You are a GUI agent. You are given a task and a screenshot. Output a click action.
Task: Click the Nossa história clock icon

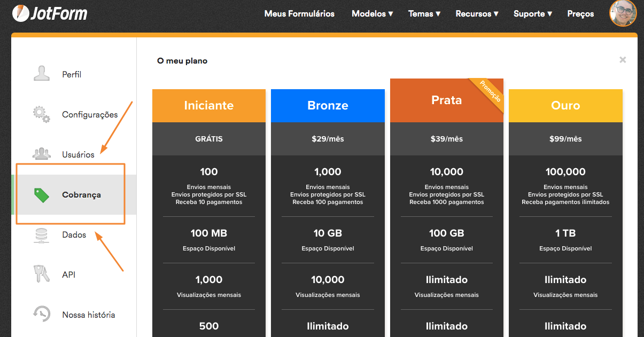tap(42, 315)
